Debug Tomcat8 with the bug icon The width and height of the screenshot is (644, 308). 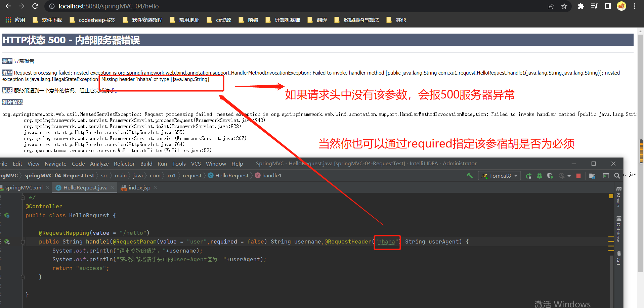[x=539, y=176]
